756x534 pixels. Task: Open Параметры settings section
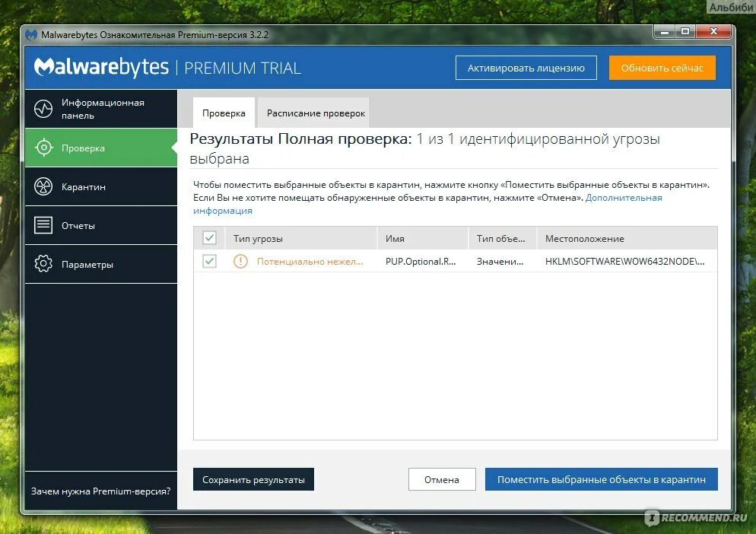pyautogui.click(x=101, y=264)
